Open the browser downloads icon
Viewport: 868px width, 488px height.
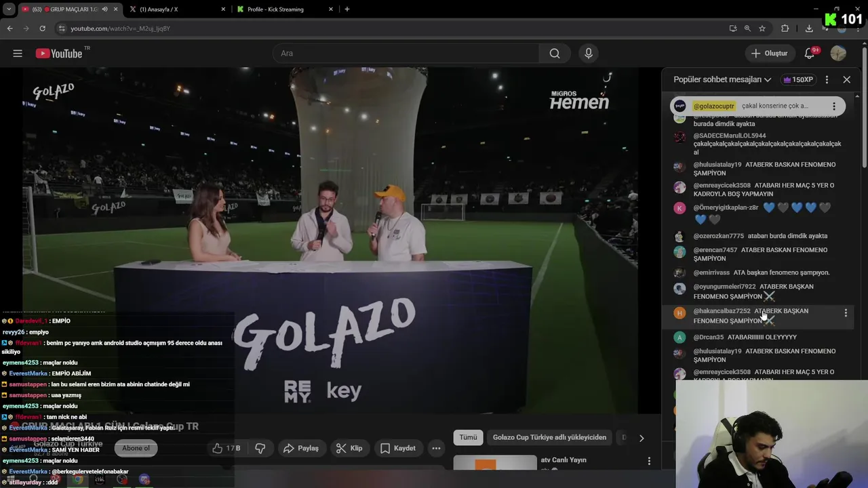click(x=809, y=28)
